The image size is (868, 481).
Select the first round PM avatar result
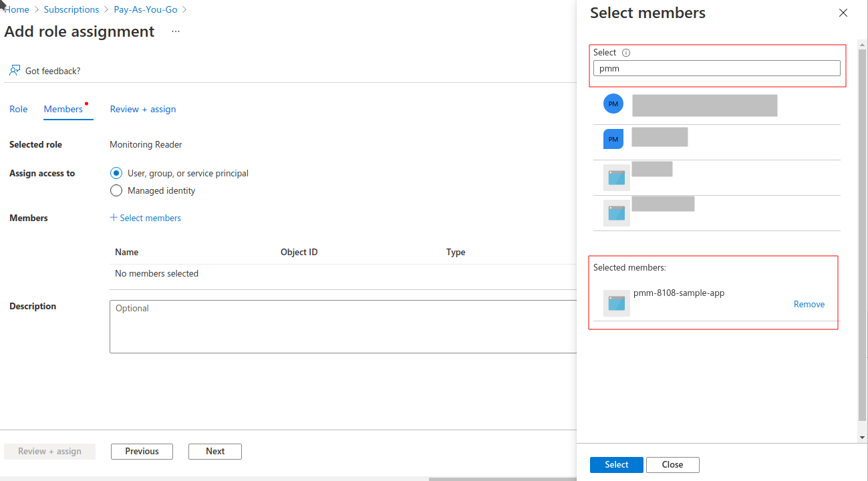(x=613, y=104)
